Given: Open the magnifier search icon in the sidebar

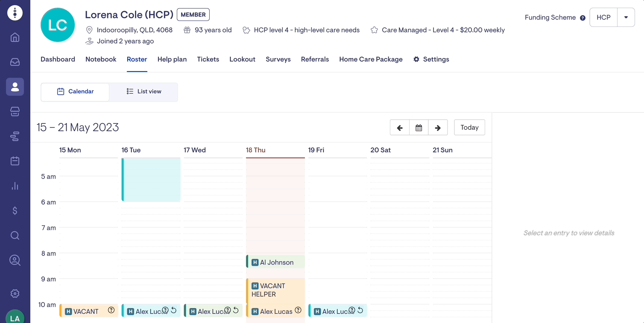Looking at the screenshot, I should point(15,235).
